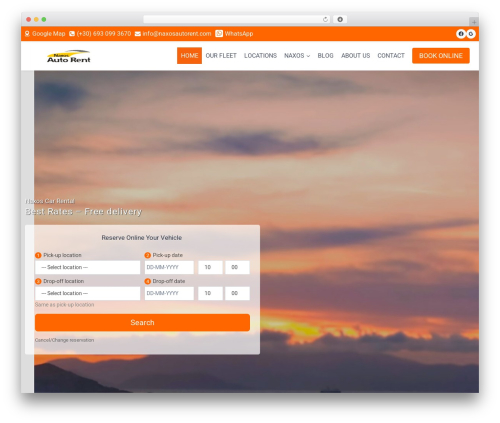Go to the HOME menu item
Viewport: 500px width, 423px height.
click(189, 56)
